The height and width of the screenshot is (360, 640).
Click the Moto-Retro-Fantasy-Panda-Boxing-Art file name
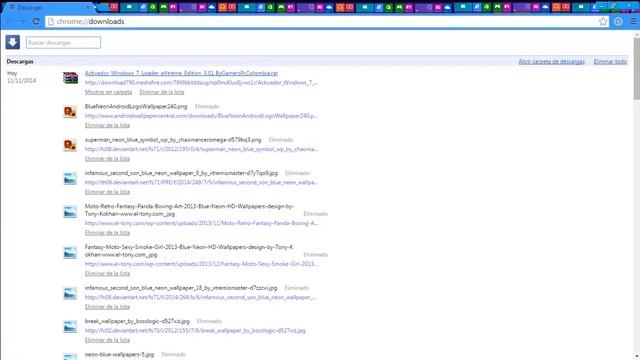tap(189, 210)
